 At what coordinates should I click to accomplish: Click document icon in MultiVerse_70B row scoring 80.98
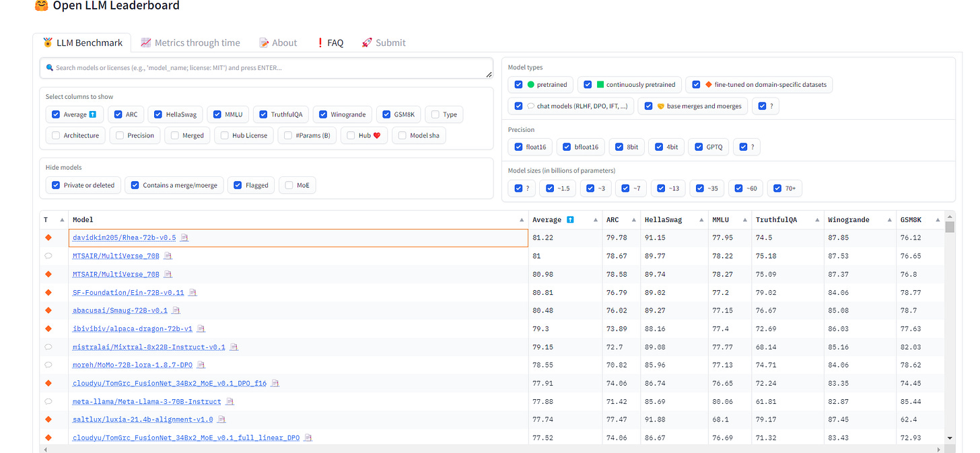[x=168, y=274]
